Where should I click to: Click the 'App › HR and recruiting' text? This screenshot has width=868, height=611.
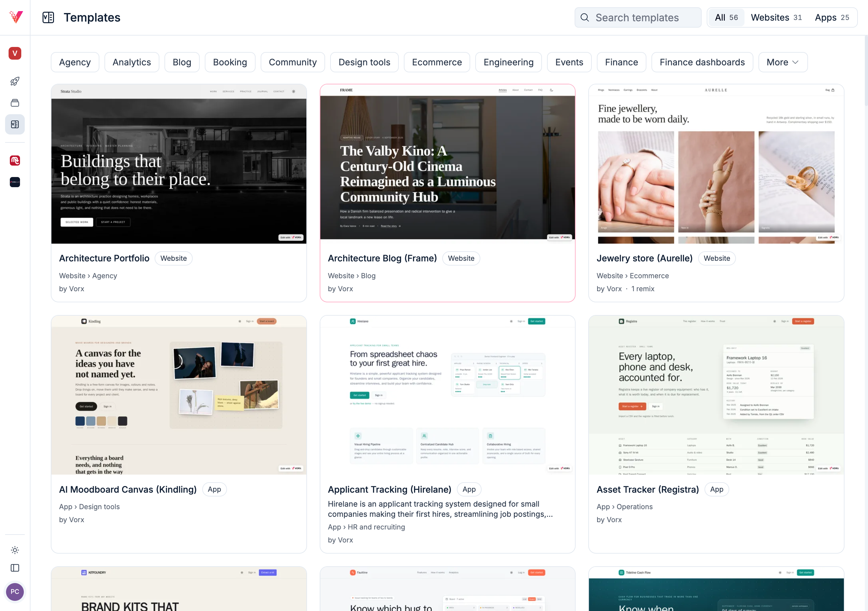point(366,527)
